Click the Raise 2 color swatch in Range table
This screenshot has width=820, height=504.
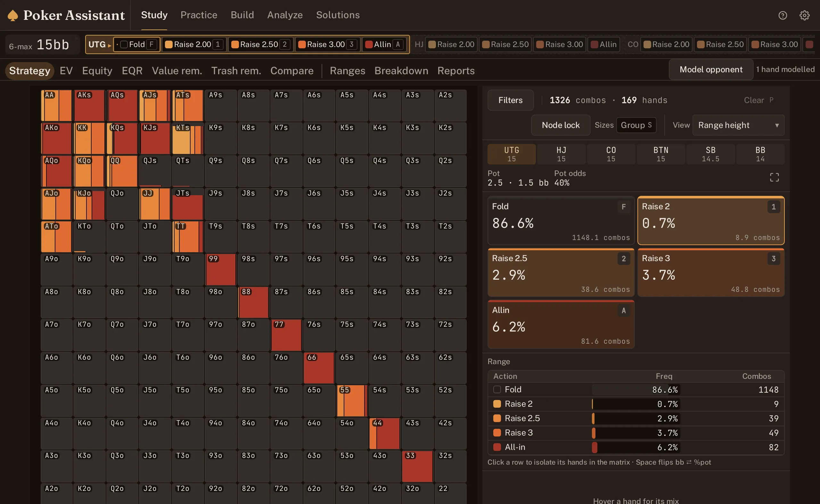point(497,404)
